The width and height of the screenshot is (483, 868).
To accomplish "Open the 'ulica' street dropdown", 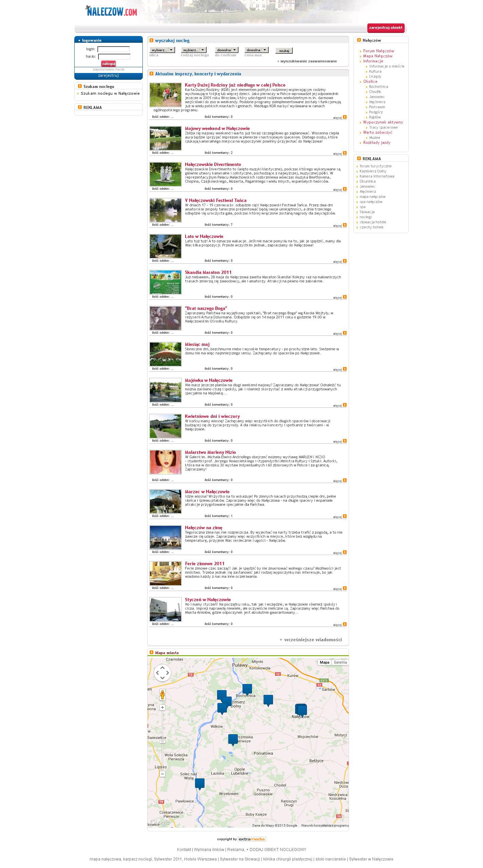I will [162, 50].
